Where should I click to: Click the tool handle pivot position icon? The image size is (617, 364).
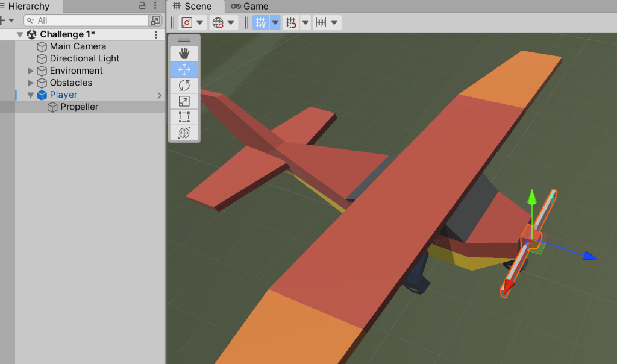coord(187,23)
